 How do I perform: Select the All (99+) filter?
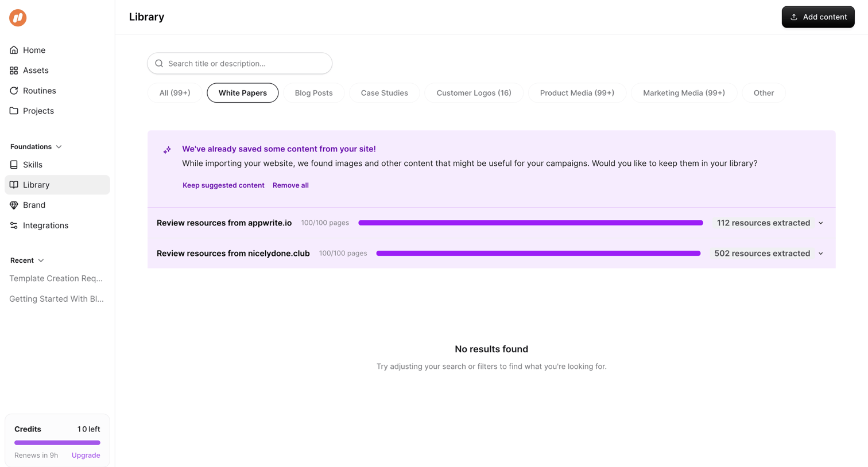tap(175, 93)
